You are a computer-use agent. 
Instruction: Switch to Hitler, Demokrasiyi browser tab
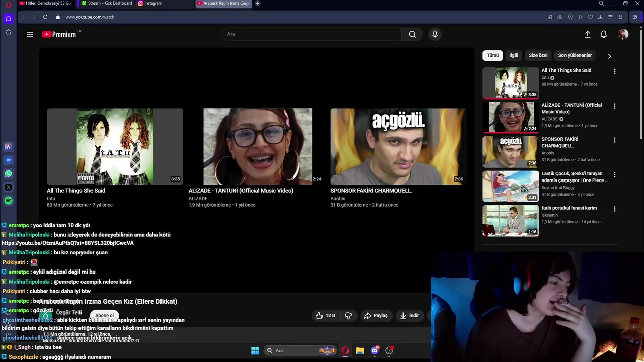pyautogui.click(x=46, y=3)
